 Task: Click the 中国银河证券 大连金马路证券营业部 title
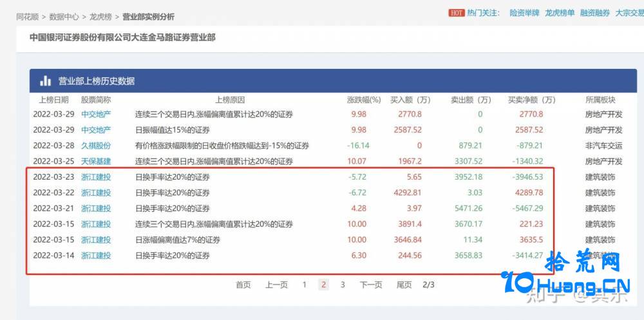coord(122,37)
